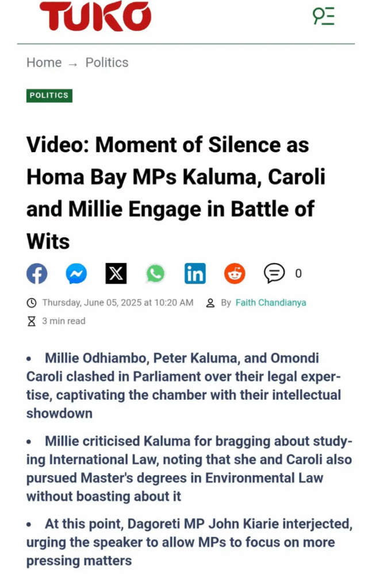Click the article headline text
This screenshot has width=372, height=588.
pyautogui.click(x=176, y=193)
